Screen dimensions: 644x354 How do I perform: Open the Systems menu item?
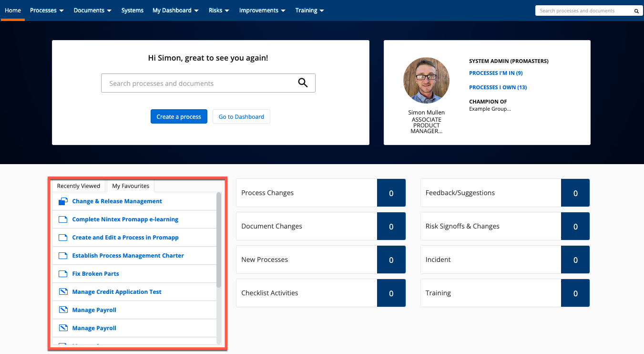click(132, 10)
